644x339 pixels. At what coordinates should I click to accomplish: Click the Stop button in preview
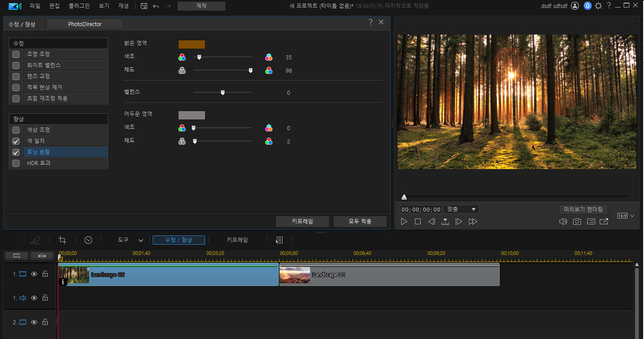tap(418, 222)
